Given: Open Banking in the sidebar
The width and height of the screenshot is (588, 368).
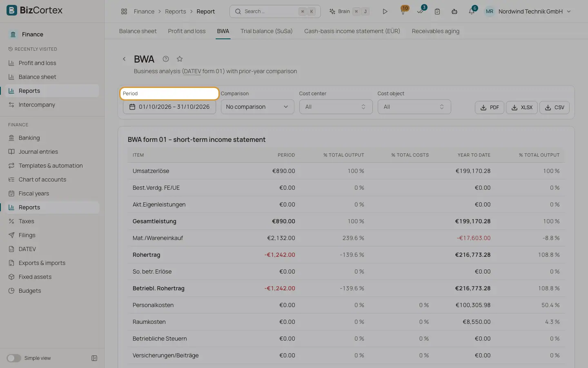Looking at the screenshot, I should 52,138.
